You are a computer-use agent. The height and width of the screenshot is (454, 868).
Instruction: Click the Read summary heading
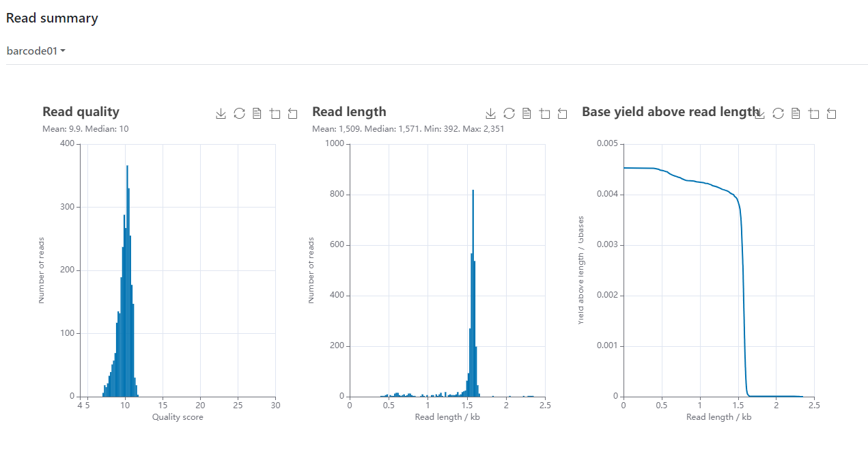point(51,18)
